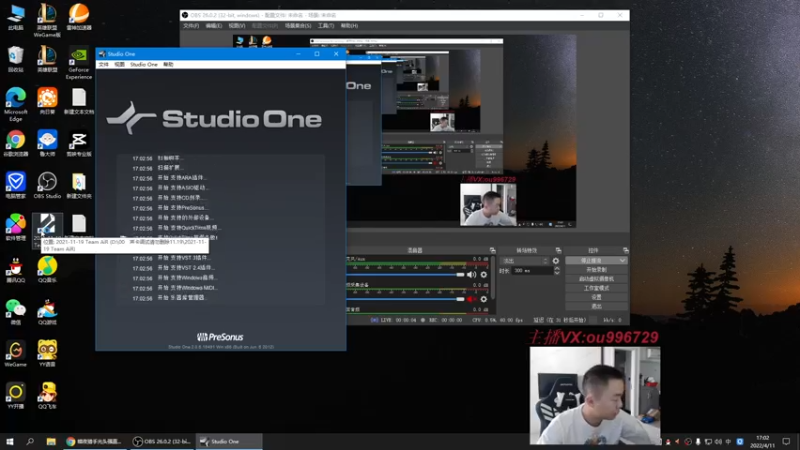The image size is (800, 450).
Task: Open QQ飞车 desktop shortcut
Action: (47, 396)
